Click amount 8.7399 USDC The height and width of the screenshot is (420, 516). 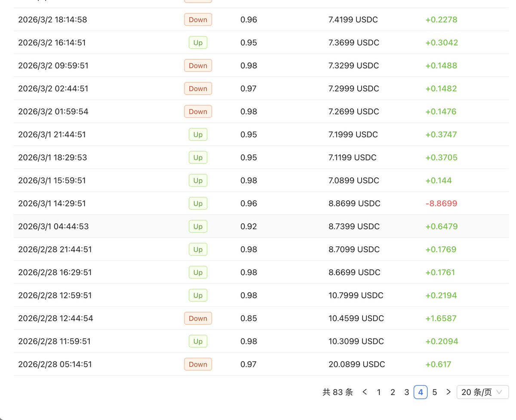click(x=354, y=226)
